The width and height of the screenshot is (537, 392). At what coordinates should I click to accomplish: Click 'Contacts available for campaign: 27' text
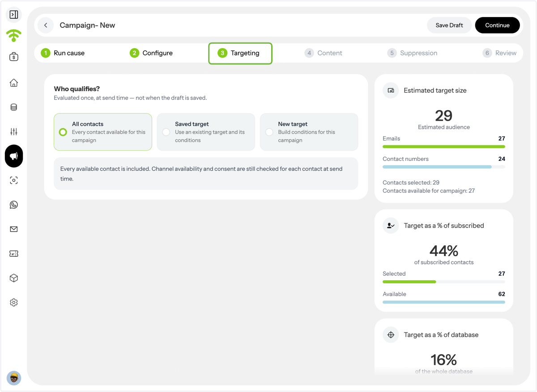point(429,191)
